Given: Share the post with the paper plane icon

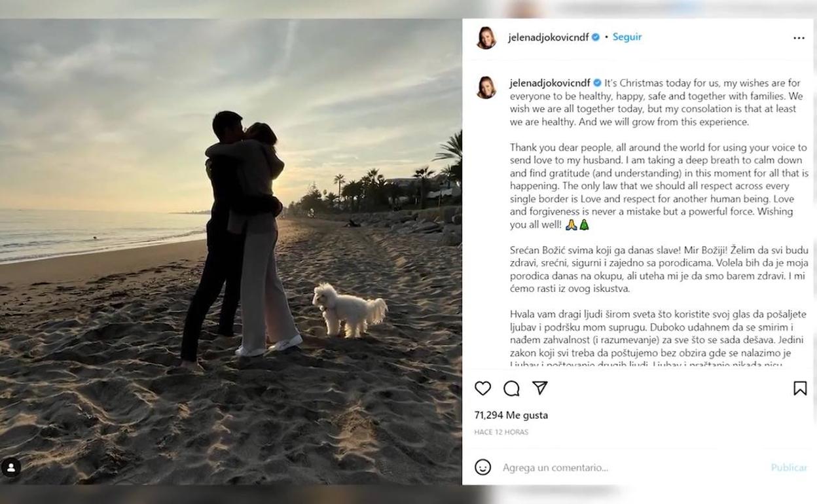Looking at the screenshot, I should click(x=540, y=388).
